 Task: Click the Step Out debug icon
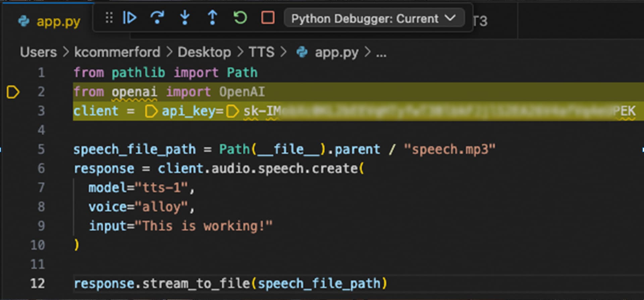212,18
